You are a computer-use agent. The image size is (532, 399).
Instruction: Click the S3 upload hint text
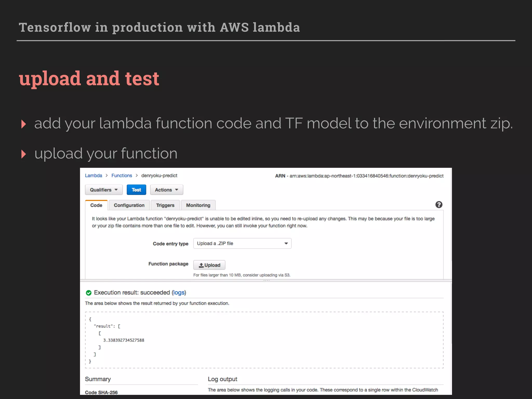tap(242, 275)
